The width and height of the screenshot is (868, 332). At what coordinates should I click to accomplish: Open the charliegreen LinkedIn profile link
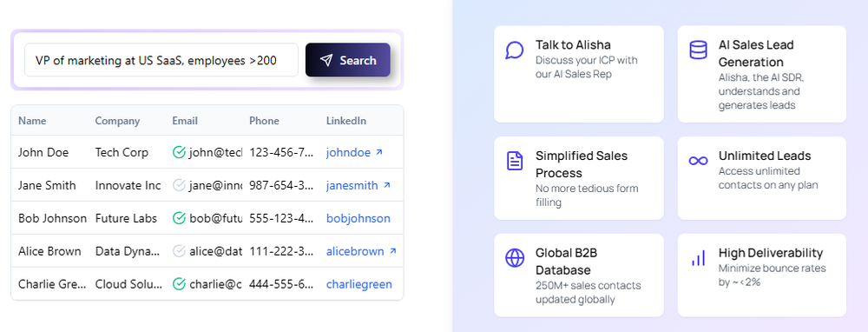(359, 284)
